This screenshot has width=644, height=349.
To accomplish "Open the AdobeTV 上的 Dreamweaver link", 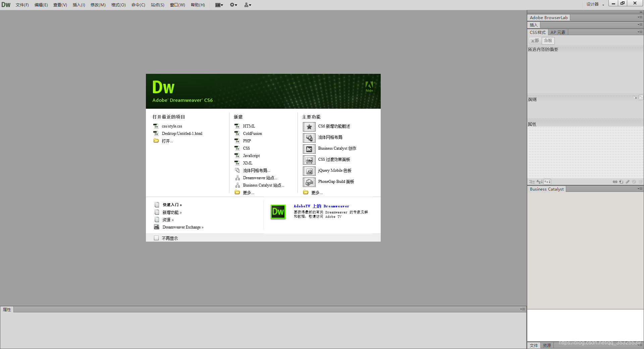I will tap(321, 206).
